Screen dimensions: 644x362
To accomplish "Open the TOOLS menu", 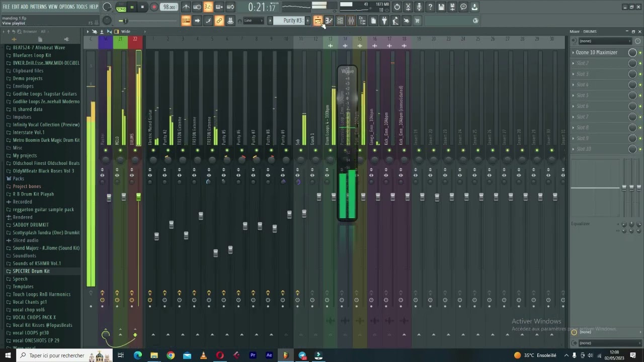I will tap(82, 7).
